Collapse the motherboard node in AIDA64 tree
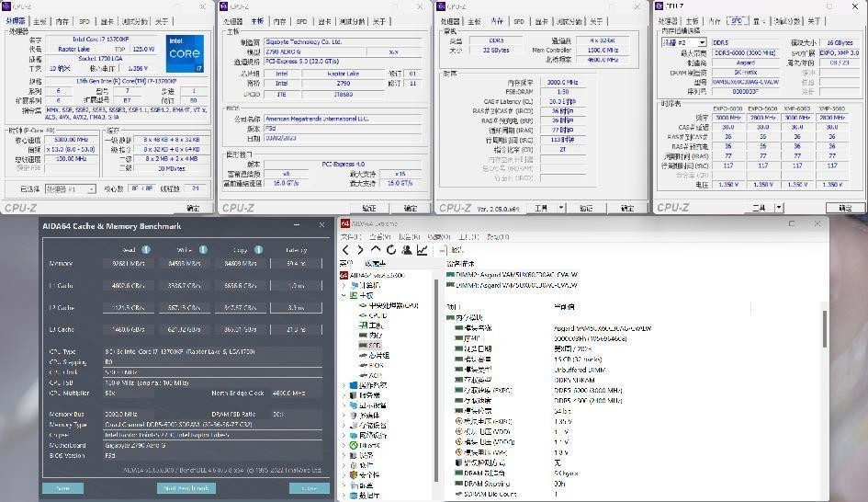The width and height of the screenshot is (868, 502). [x=344, y=295]
